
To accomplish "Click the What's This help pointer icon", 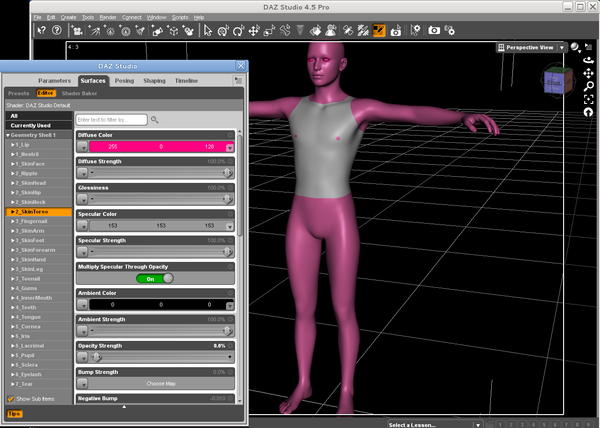I will [x=41, y=30].
